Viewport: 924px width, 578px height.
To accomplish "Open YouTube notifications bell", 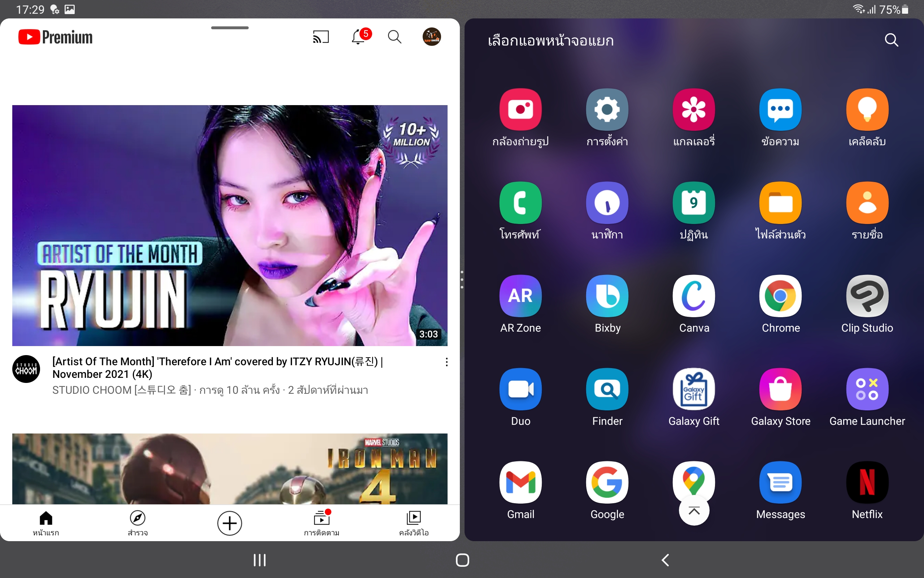I will [358, 37].
